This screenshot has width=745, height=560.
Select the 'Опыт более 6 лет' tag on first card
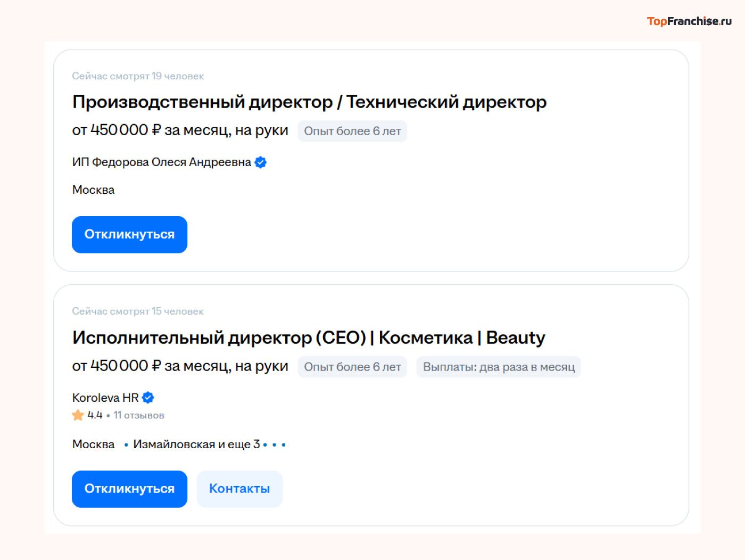[352, 131]
